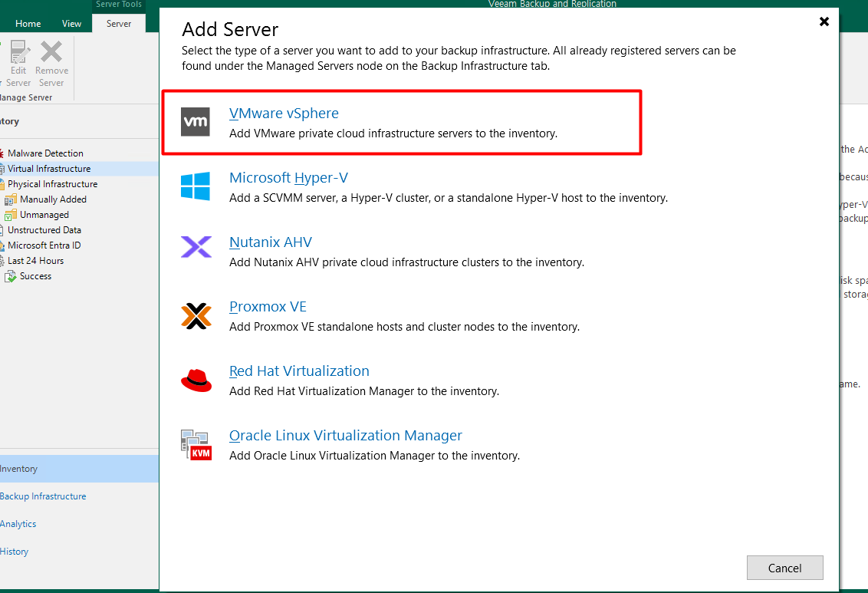Click 'Add VMware private cloud infrastructure' description

pos(393,133)
